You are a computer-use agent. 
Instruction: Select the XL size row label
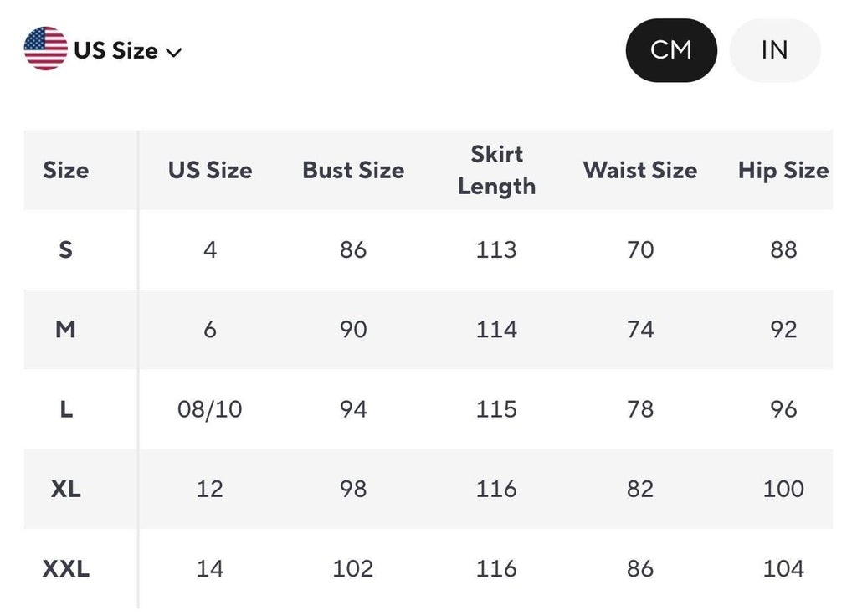(65, 489)
